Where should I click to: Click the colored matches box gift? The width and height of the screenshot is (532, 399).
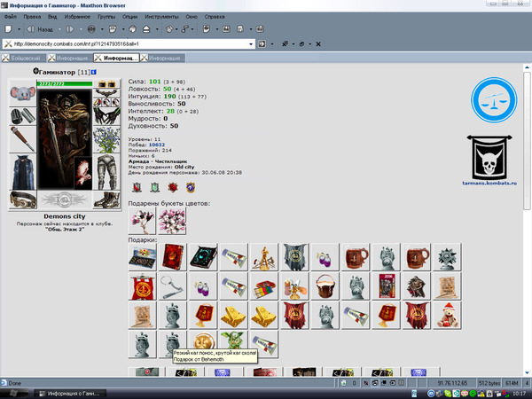pyautogui.click(x=264, y=286)
